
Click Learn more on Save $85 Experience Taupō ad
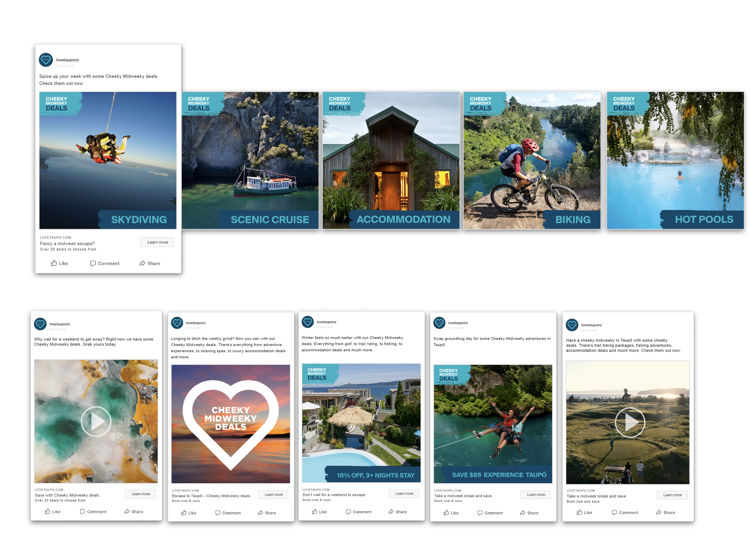coord(536,494)
